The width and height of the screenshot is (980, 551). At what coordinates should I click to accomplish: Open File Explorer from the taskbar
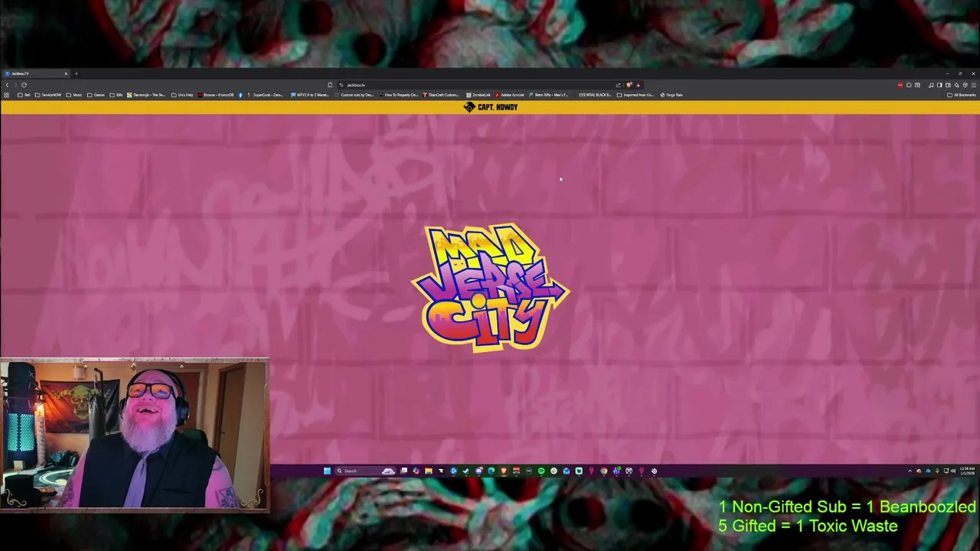429,471
